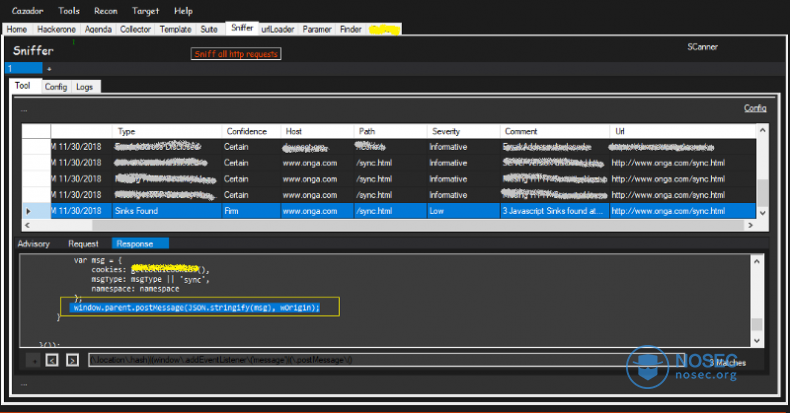Open the Help menu

tap(183, 11)
